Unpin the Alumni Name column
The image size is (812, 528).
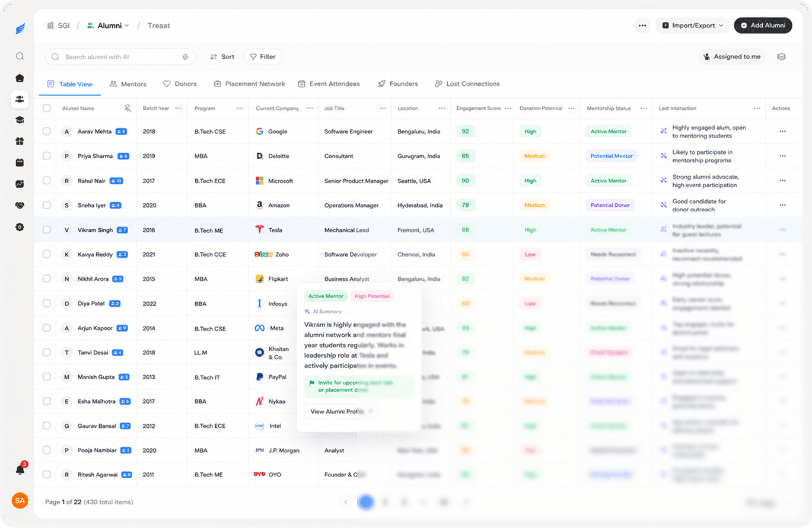pyautogui.click(x=128, y=108)
